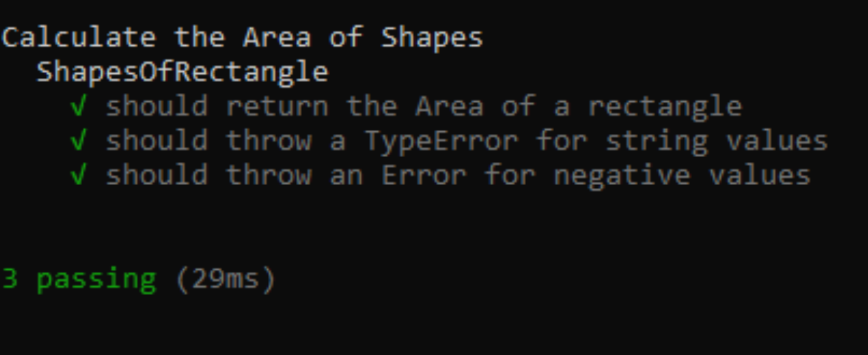Click the word "Shapes" in the title line
The image size is (868, 355).
432,39
